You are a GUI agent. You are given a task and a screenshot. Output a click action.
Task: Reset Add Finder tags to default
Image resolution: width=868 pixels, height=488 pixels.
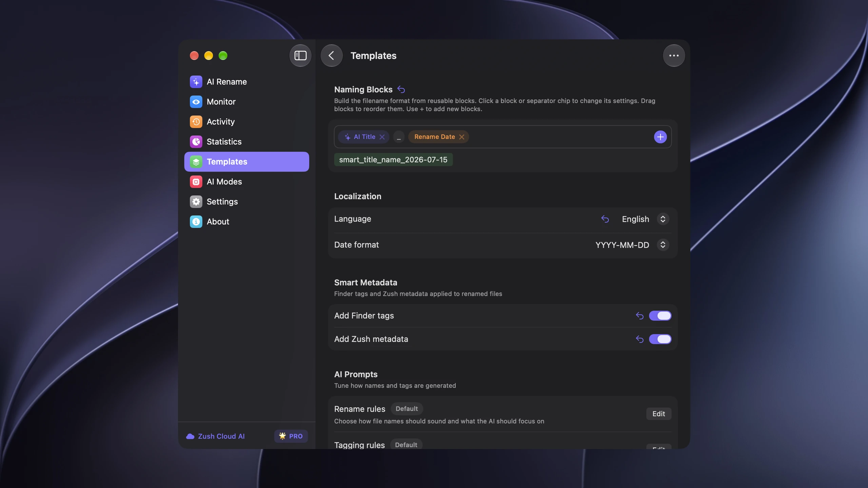pos(639,316)
